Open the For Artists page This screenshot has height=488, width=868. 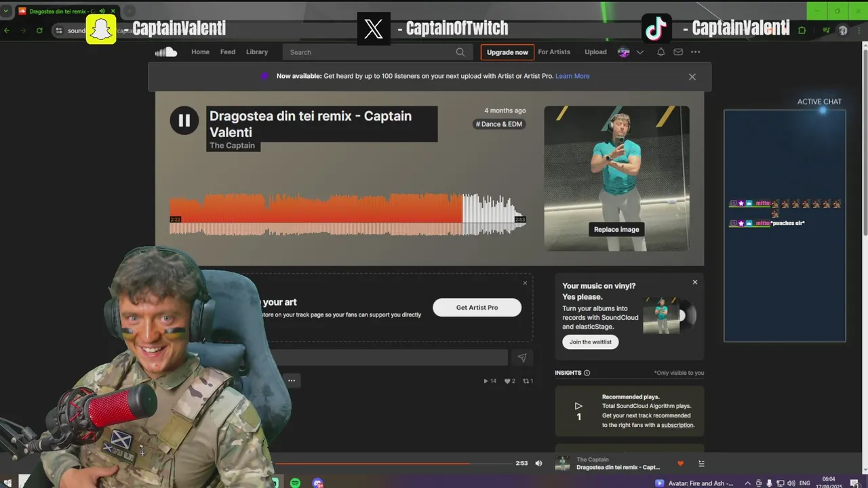tap(554, 52)
